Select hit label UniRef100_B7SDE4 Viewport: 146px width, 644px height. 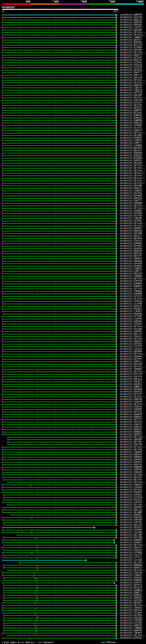coord(131,48)
